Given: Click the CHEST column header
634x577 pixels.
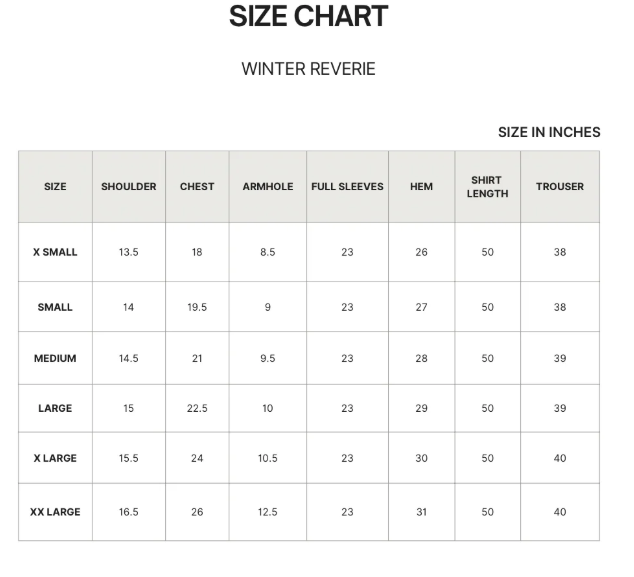Looking at the screenshot, I should coord(197,187).
